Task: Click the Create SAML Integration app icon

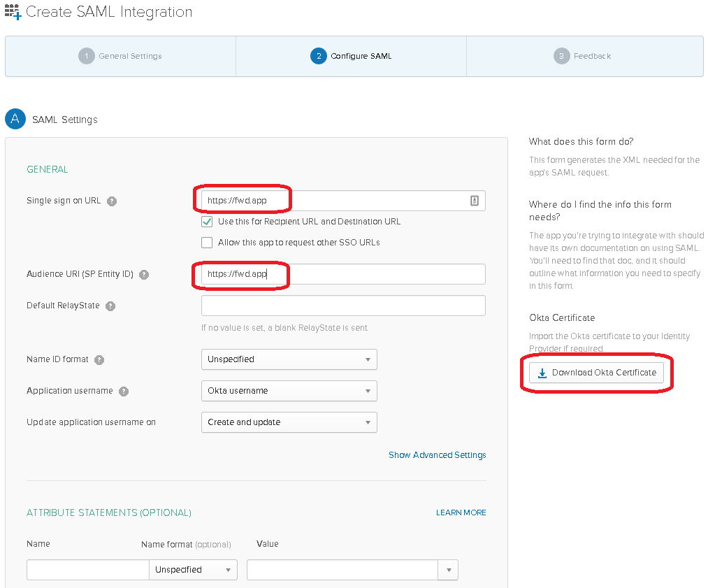Action: [x=13, y=12]
